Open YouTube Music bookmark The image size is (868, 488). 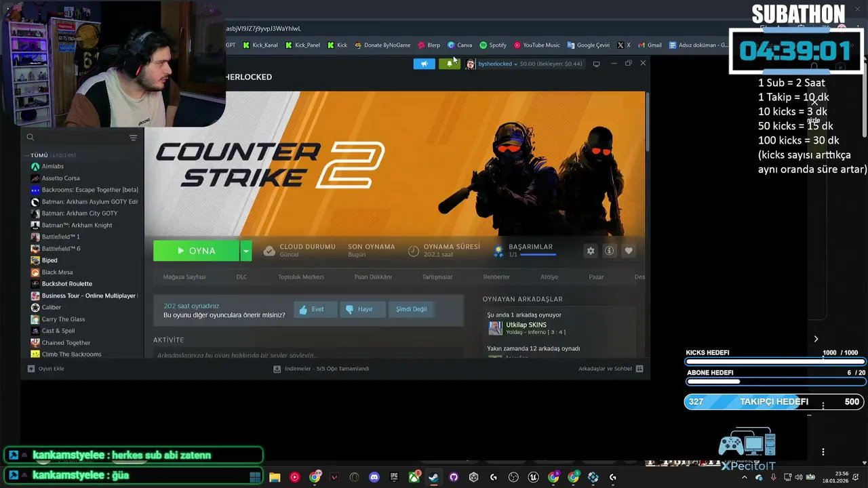point(536,45)
